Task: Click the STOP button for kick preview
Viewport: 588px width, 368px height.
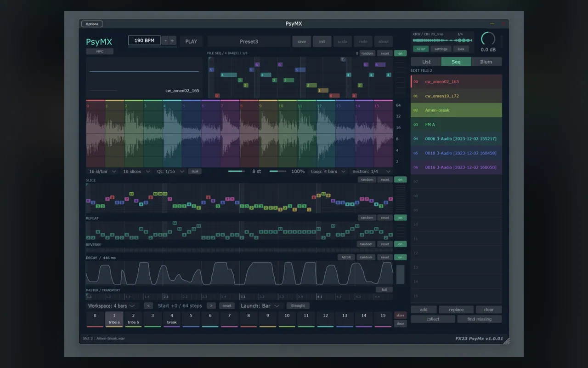Action: tap(420, 49)
